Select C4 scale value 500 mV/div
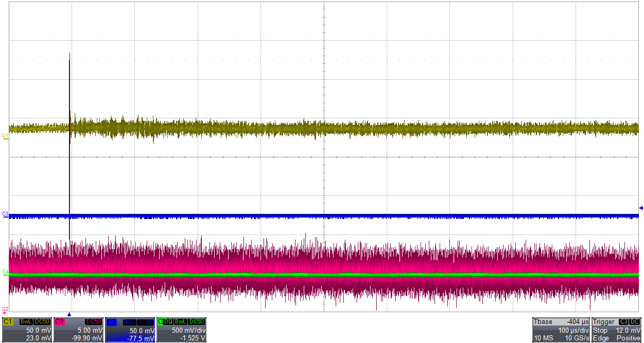The width and height of the screenshot is (644, 343). tap(188, 330)
